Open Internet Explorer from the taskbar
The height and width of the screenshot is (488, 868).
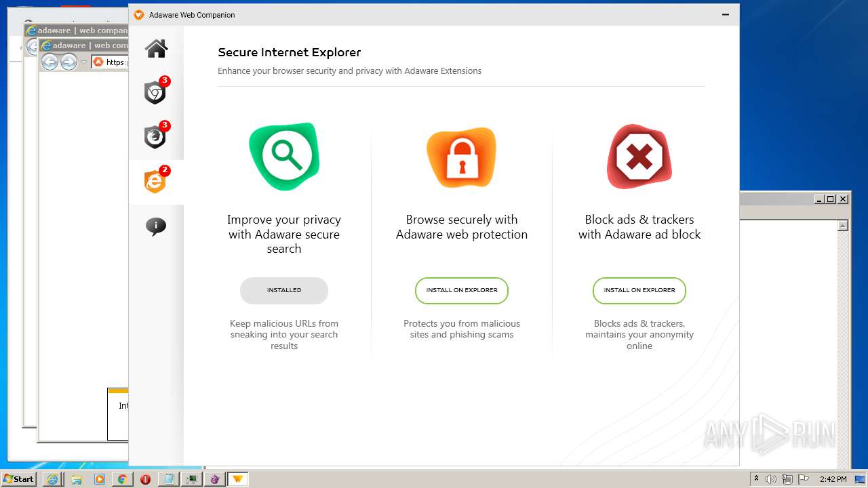tap(52, 479)
